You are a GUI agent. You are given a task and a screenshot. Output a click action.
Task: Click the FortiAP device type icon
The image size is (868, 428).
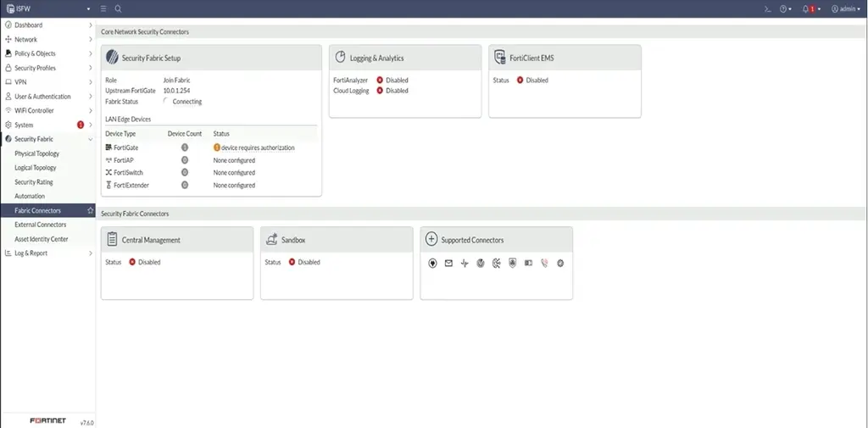[x=109, y=160]
